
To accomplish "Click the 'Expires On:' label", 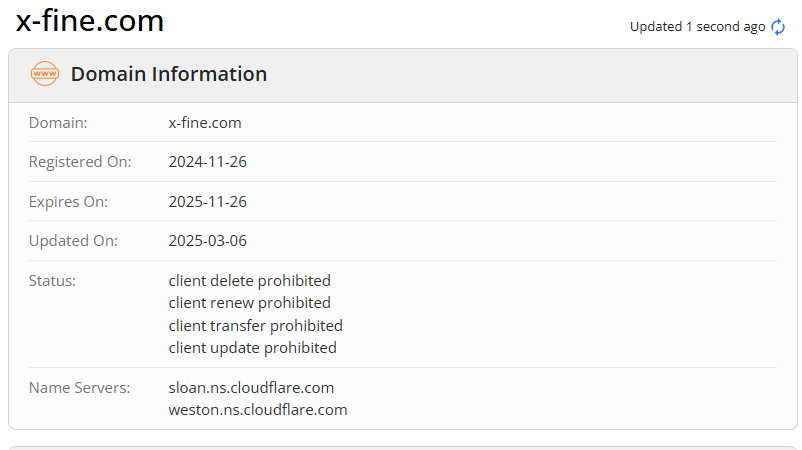I will coord(68,201).
